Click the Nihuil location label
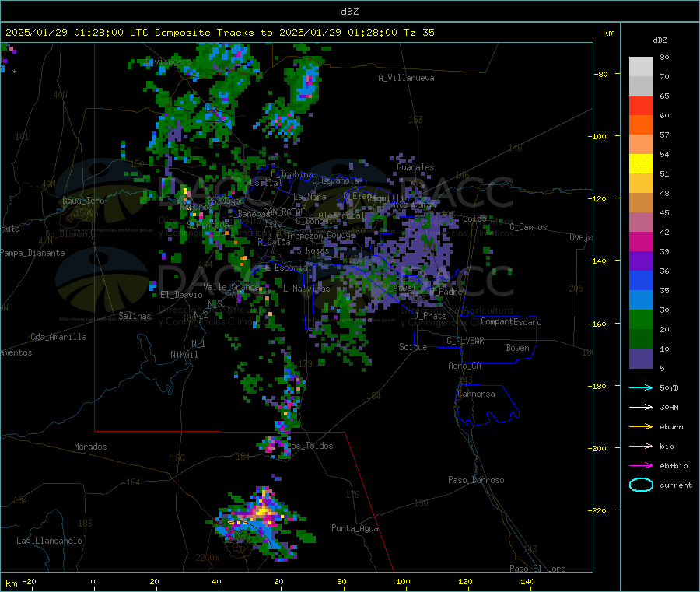The width and height of the screenshot is (700, 592). [184, 355]
